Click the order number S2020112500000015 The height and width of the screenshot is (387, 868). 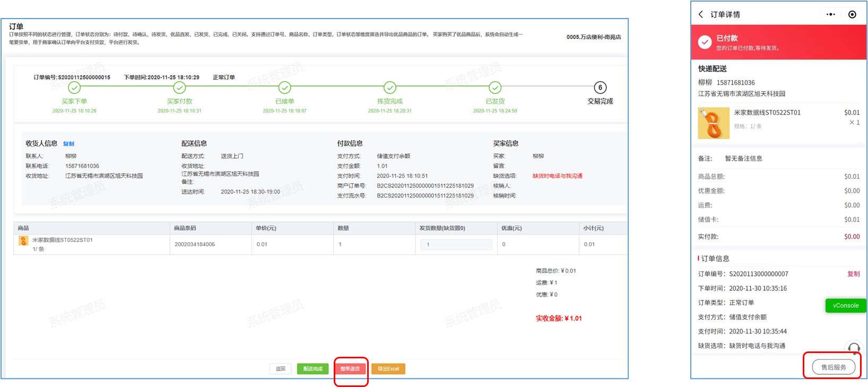pos(84,78)
